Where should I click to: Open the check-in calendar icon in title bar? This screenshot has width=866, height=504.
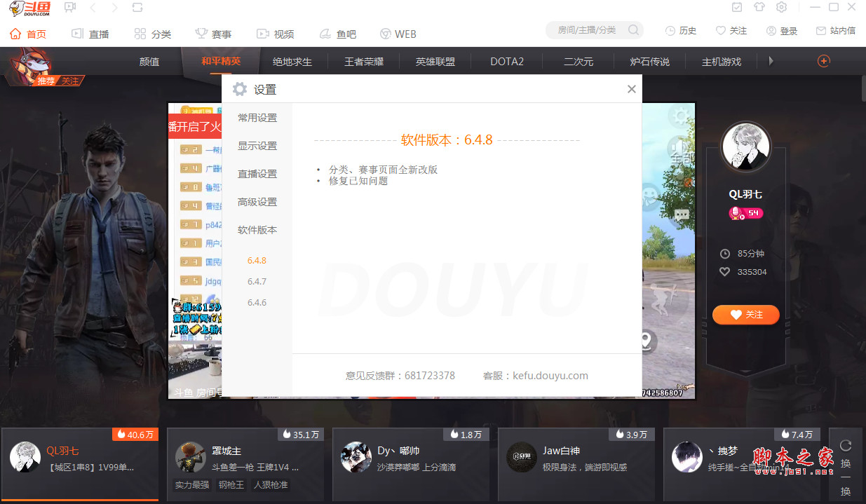737,7
